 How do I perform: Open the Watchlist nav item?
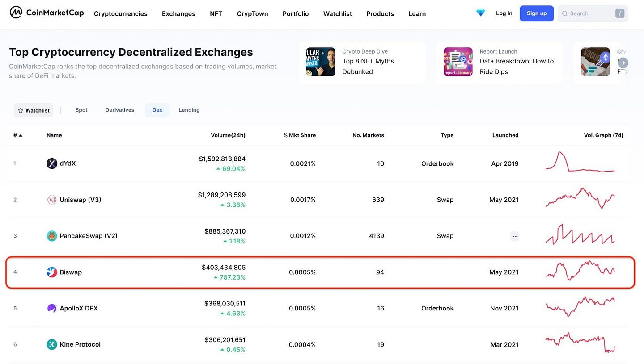pos(338,13)
